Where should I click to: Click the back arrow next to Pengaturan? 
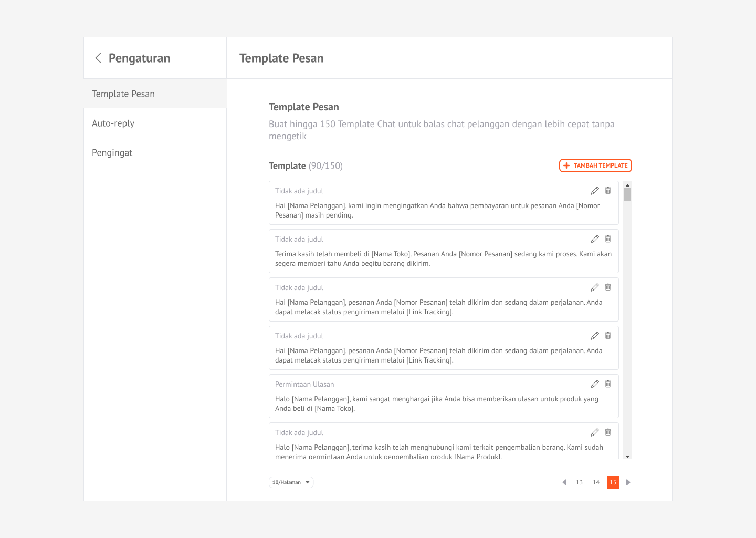(x=98, y=58)
